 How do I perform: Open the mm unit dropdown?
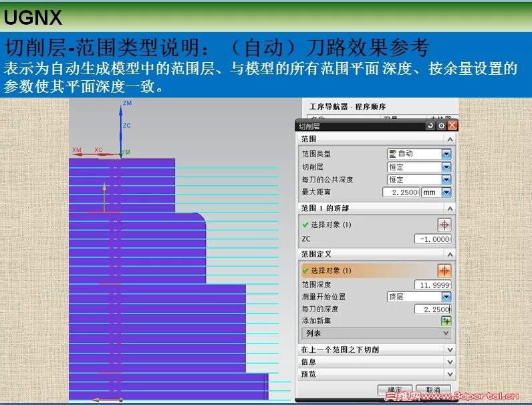click(x=436, y=192)
